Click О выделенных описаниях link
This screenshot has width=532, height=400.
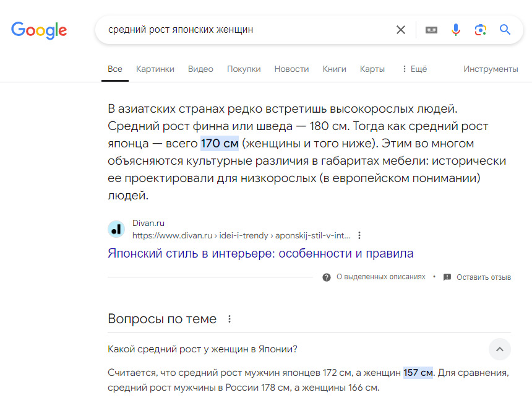[x=380, y=277]
